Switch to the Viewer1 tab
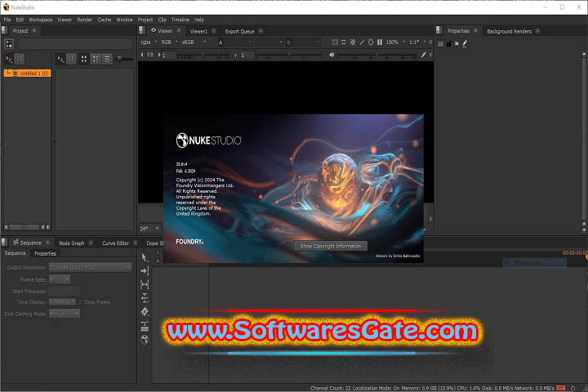The width and height of the screenshot is (588, 392). click(x=198, y=31)
